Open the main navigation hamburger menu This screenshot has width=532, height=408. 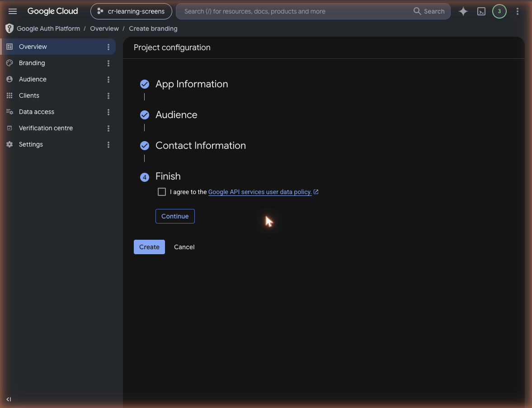pyautogui.click(x=13, y=11)
